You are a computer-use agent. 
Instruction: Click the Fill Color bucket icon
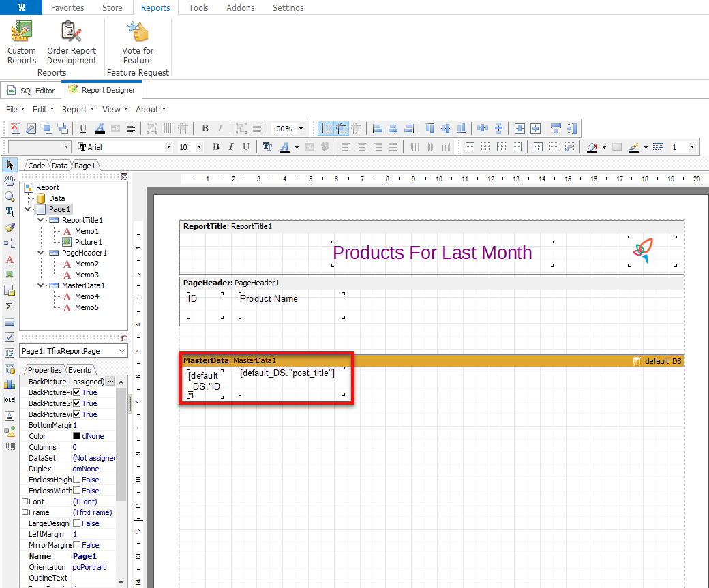click(x=592, y=147)
